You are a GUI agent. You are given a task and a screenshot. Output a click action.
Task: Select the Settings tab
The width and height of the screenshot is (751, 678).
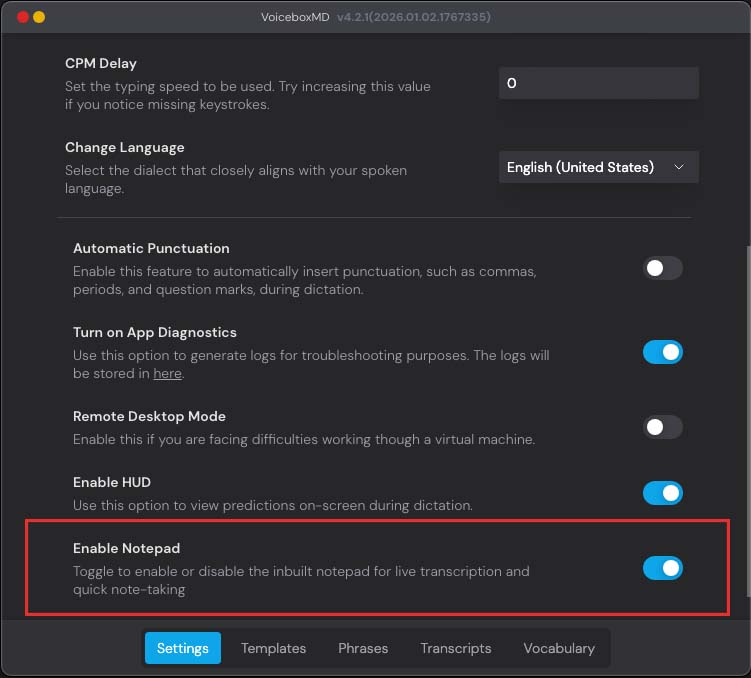[x=183, y=648]
